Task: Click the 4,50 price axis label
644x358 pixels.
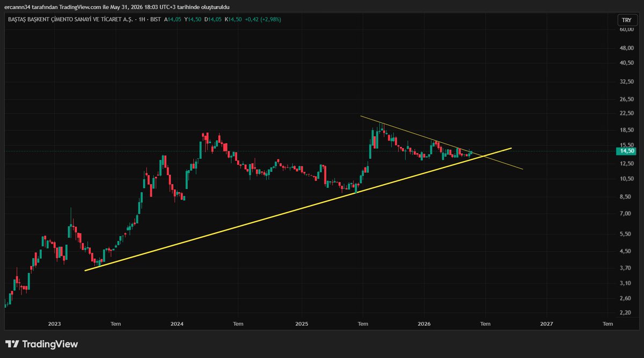Action: [x=626, y=251]
